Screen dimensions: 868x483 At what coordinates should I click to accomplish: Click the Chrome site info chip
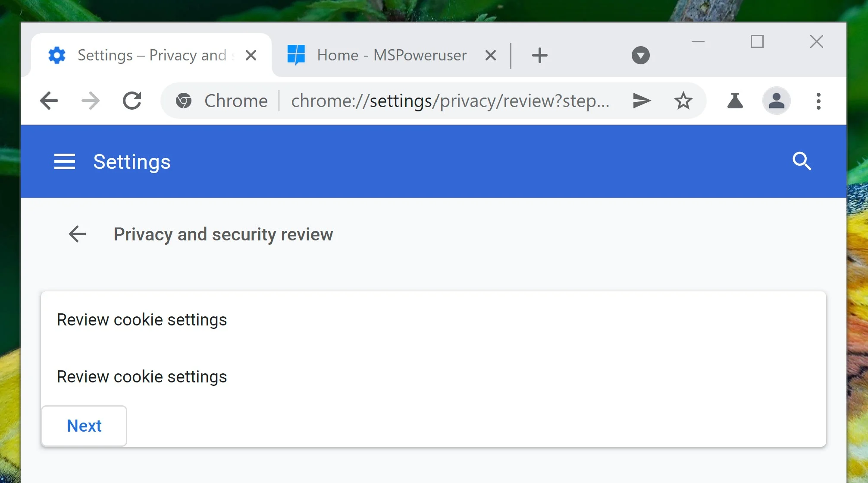click(222, 101)
